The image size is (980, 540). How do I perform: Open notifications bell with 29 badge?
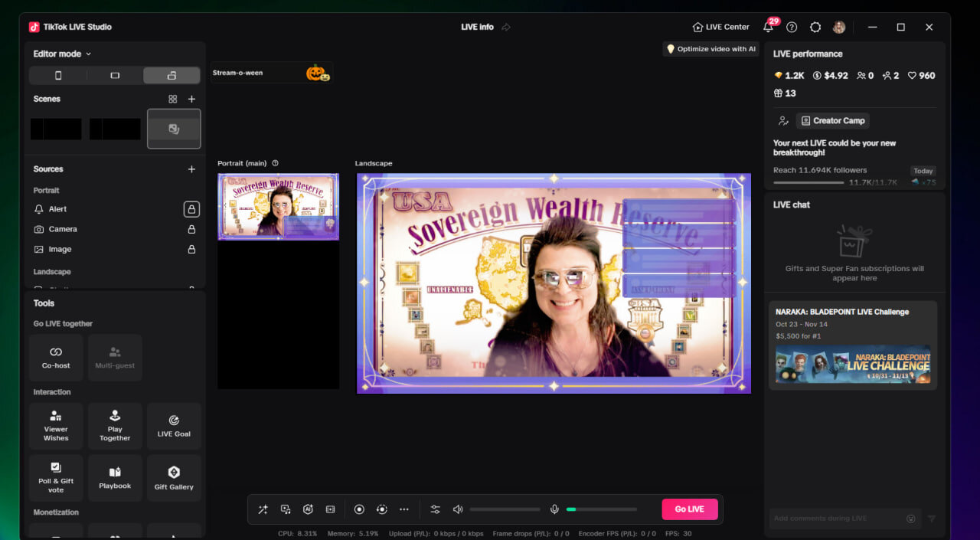(769, 26)
